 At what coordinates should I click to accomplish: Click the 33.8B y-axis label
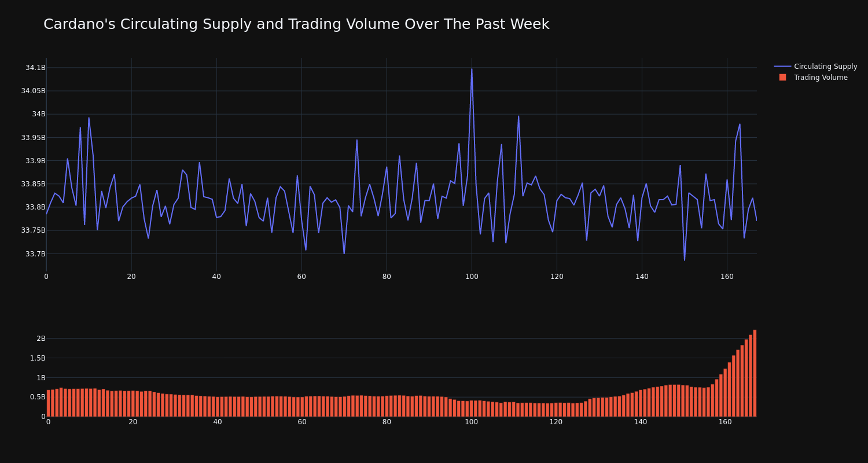pos(35,207)
